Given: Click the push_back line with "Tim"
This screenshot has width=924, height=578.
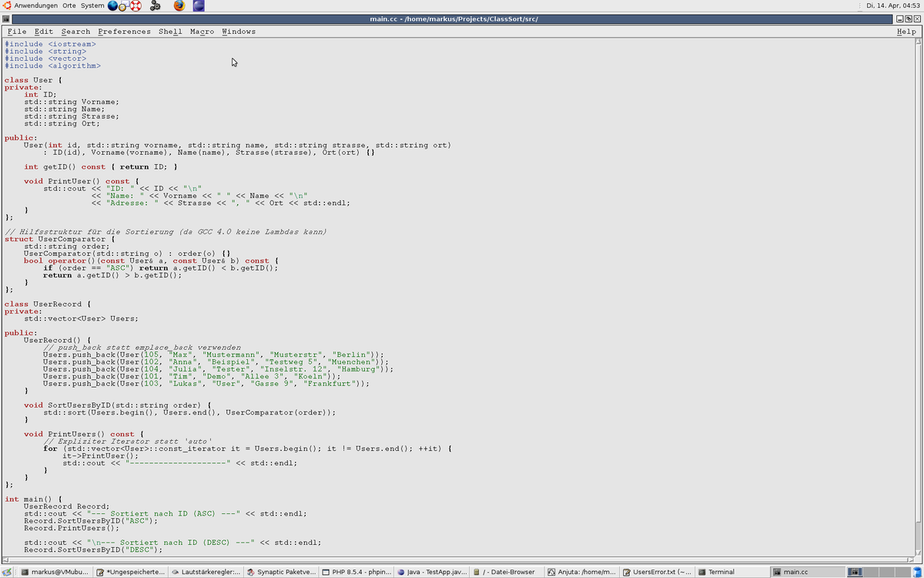Looking at the screenshot, I should pyautogui.click(x=192, y=376).
